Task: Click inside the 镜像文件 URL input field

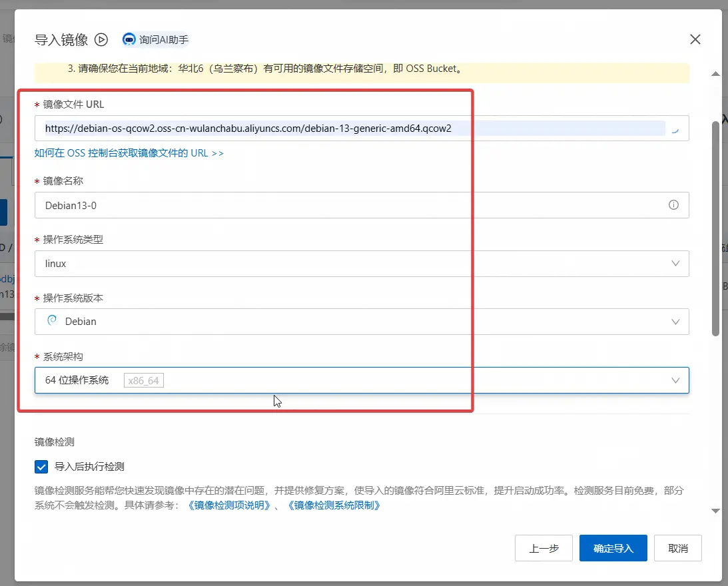Action: click(353, 129)
